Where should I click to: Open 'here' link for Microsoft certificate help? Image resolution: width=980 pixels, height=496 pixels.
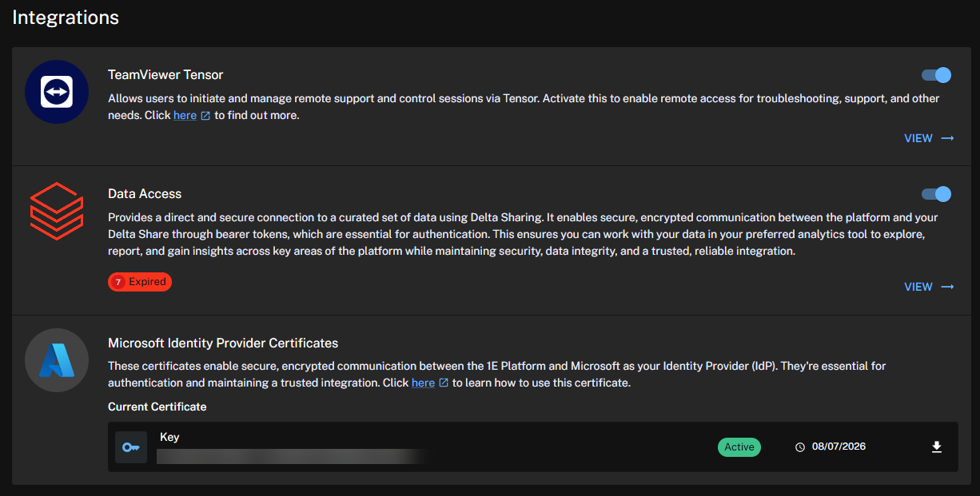tap(423, 383)
